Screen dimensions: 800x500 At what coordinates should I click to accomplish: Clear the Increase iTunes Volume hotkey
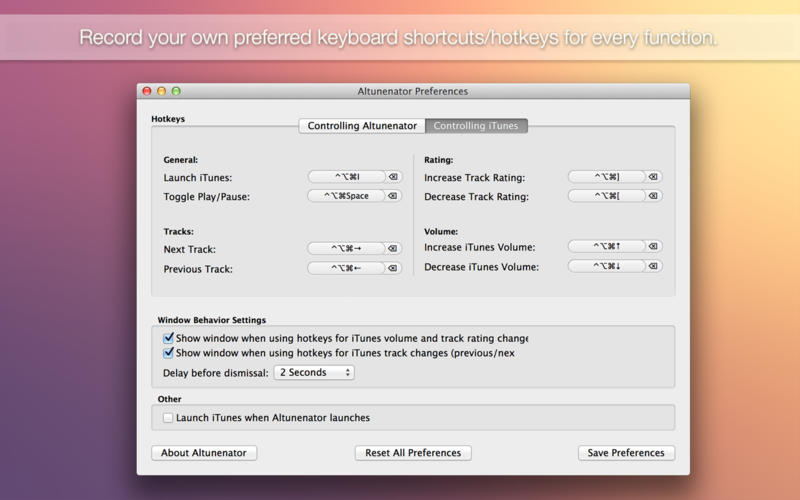[x=653, y=246]
